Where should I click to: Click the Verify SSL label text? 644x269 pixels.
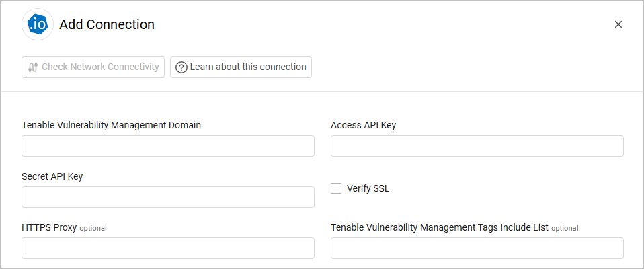pyautogui.click(x=368, y=188)
